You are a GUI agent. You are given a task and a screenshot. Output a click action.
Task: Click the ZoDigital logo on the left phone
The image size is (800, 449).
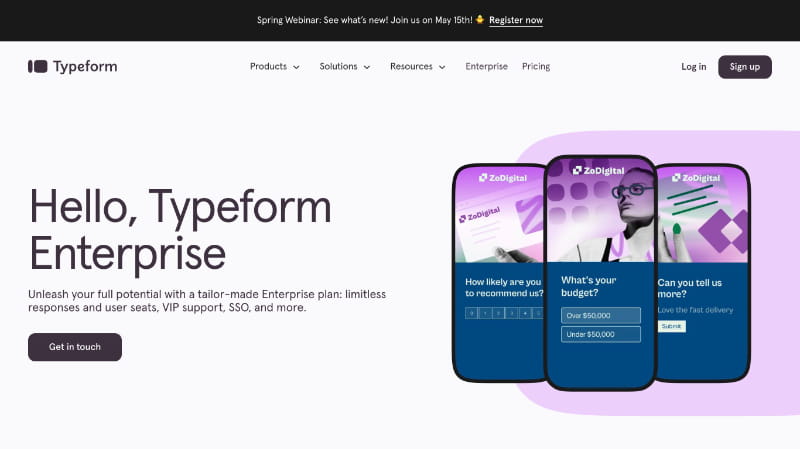point(503,178)
